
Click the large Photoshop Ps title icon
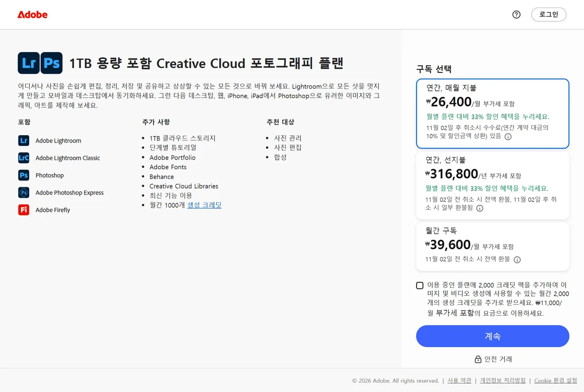pyautogui.click(x=52, y=63)
